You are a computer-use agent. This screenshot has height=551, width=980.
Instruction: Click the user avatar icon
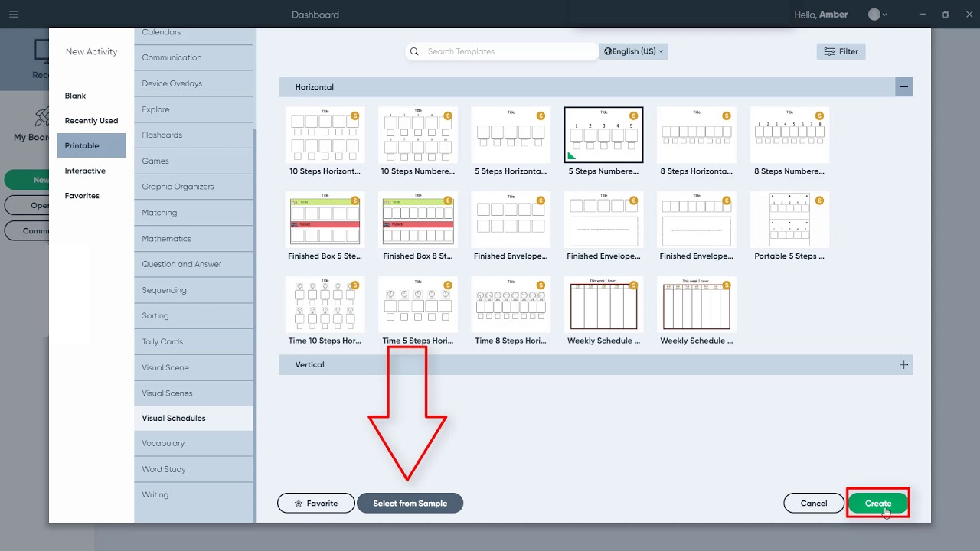pos(874,15)
